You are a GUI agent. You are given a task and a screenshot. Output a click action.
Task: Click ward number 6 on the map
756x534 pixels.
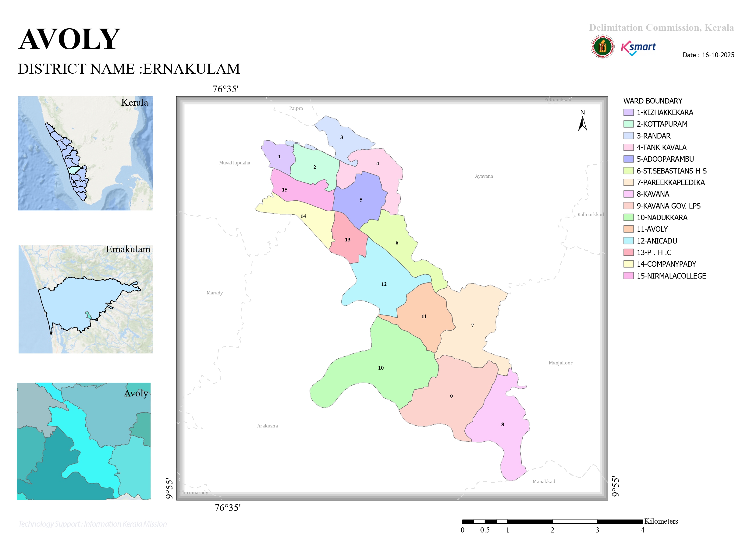click(397, 243)
